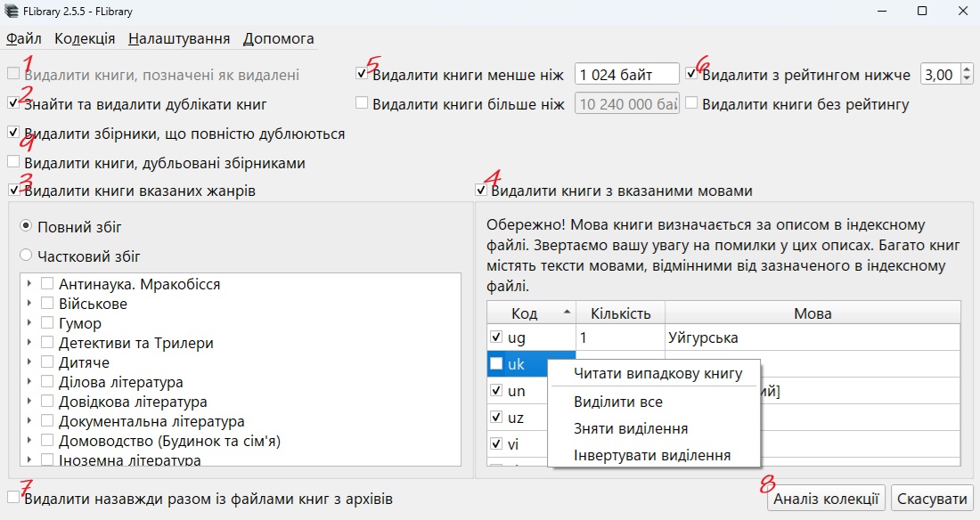
Task: Check the 'Гумор' genre checkbox
Action: tap(47, 322)
